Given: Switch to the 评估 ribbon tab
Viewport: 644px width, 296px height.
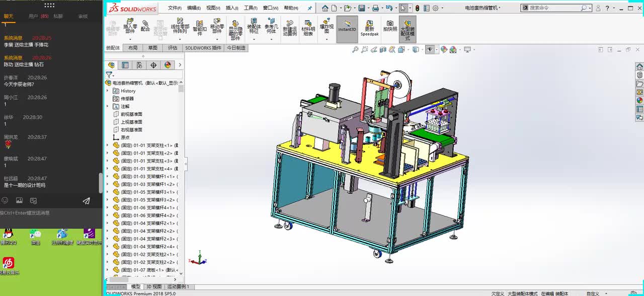Looking at the screenshot, I should [x=173, y=48].
